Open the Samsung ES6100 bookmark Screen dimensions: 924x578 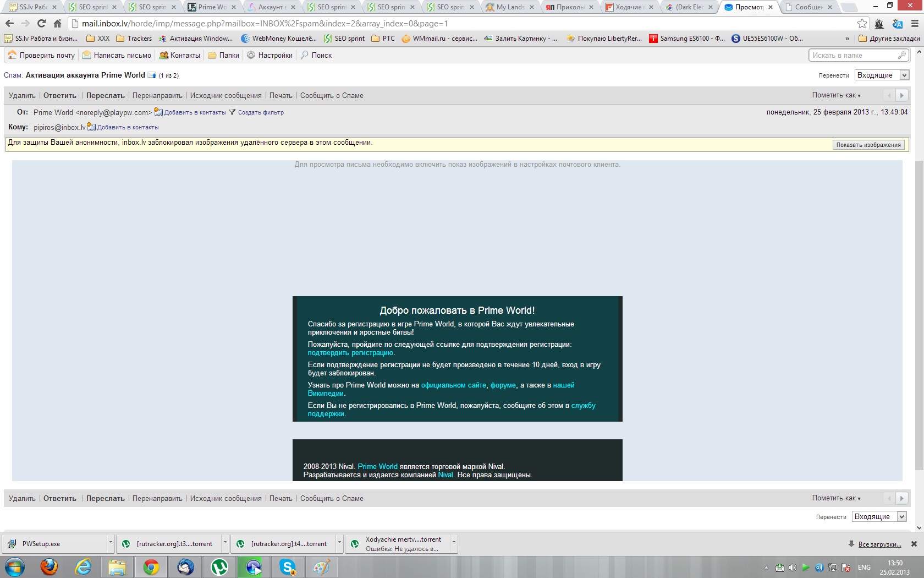pyautogui.click(x=687, y=39)
